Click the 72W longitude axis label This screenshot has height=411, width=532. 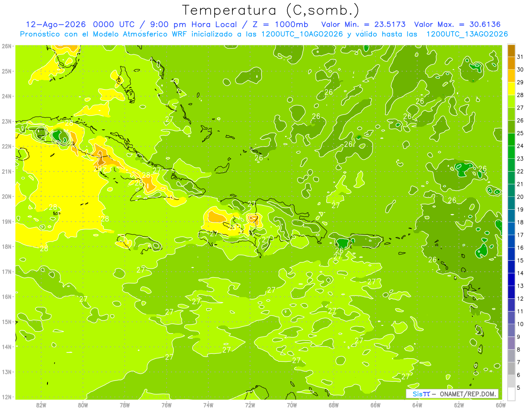250,405
